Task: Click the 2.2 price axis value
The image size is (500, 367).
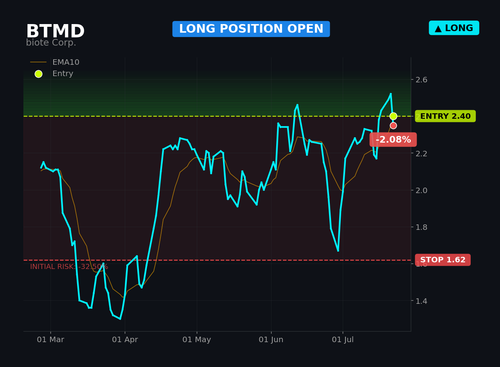Action: pyautogui.click(x=421, y=154)
